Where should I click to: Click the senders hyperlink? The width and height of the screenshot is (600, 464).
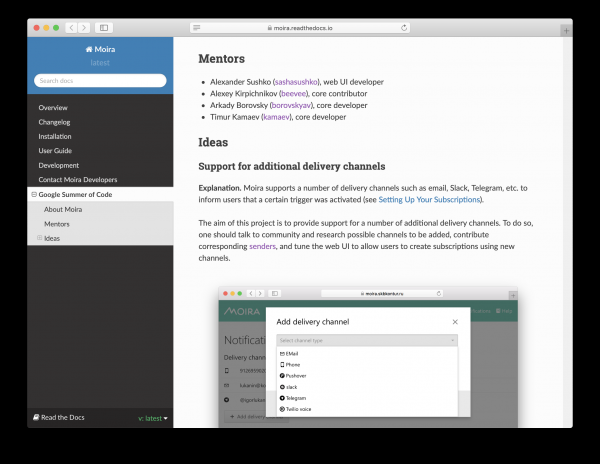click(263, 246)
